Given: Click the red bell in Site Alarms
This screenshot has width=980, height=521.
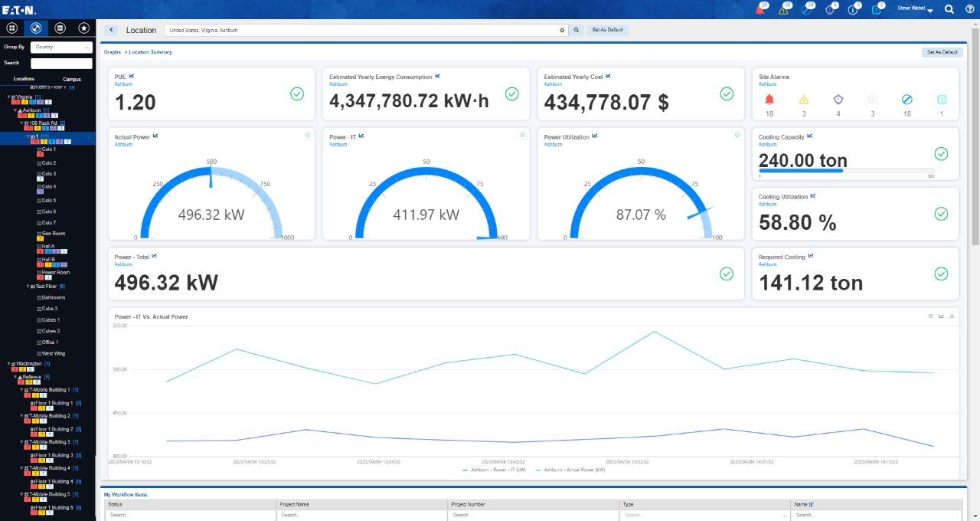Looking at the screenshot, I should point(769,100).
